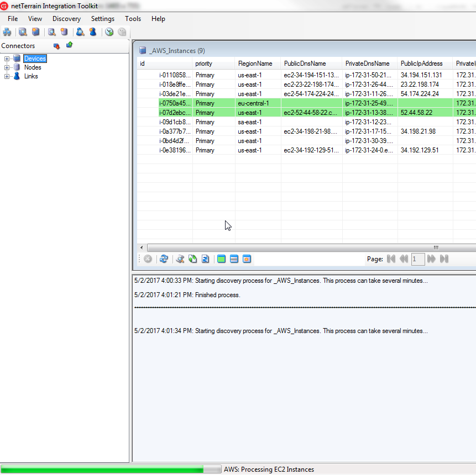Click the red import arrow beside Connectors

point(56,46)
